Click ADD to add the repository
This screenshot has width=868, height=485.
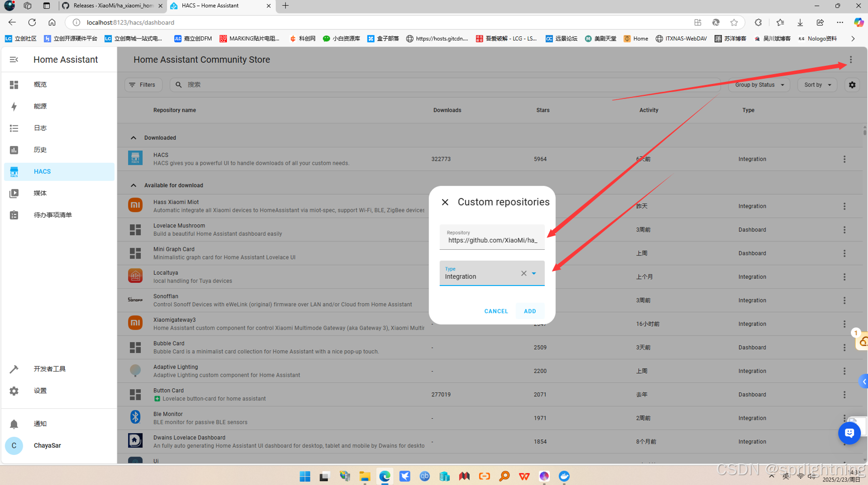pyautogui.click(x=530, y=311)
